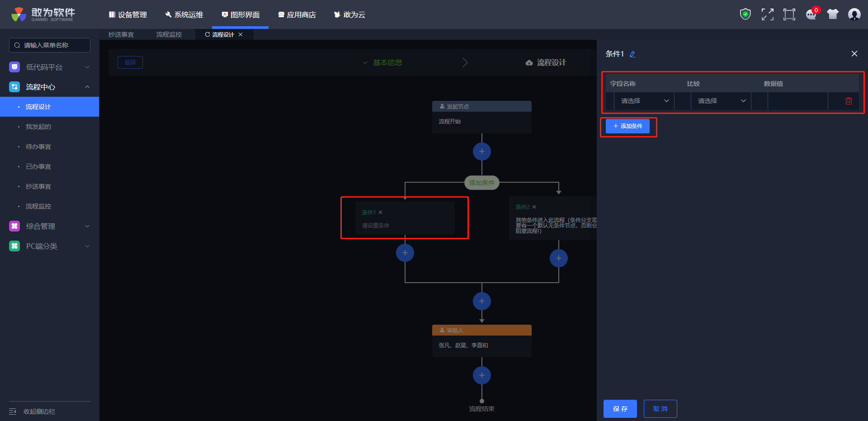Open the 比较 请选择 dropdown
The width and height of the screenshot is (868, 421).
pyautogui.click(x=721, y=101)
